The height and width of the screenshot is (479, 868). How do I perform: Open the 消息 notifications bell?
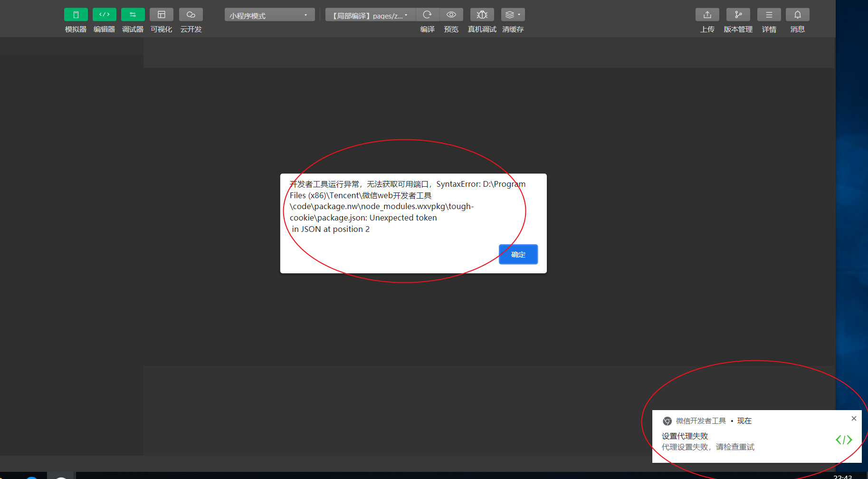(798, 15)
